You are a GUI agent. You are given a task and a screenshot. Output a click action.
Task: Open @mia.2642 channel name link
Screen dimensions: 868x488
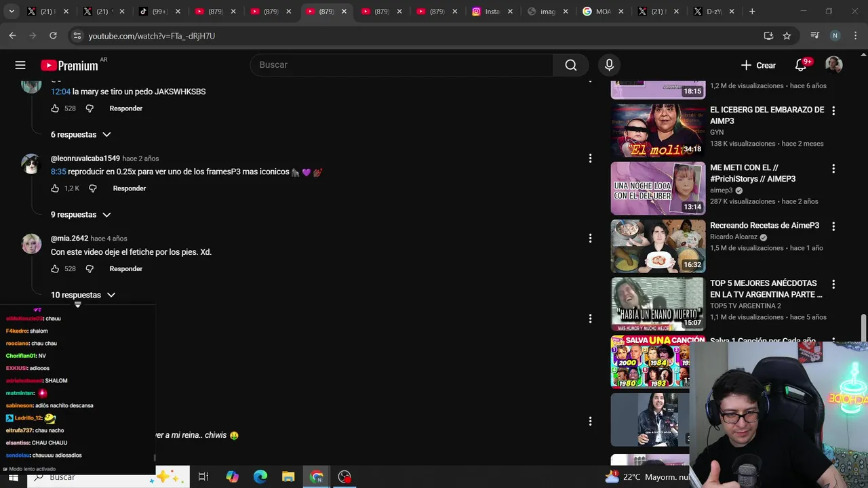coord(69,239)
